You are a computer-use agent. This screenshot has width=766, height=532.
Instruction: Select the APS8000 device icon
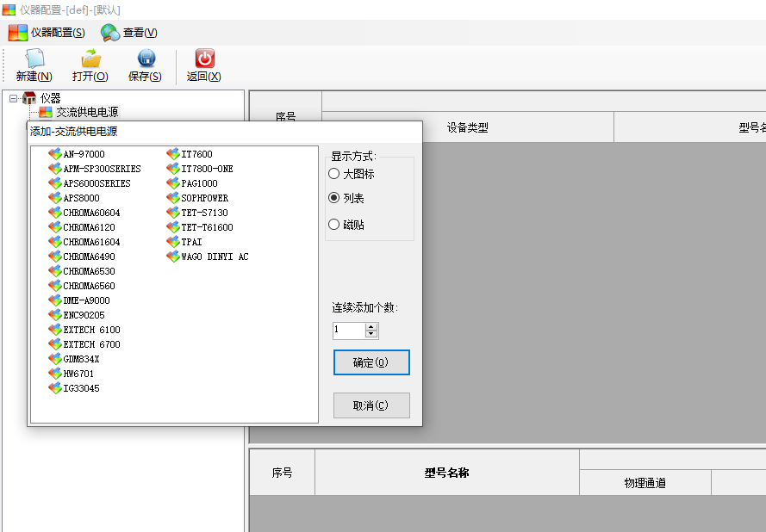coord(55,198)
